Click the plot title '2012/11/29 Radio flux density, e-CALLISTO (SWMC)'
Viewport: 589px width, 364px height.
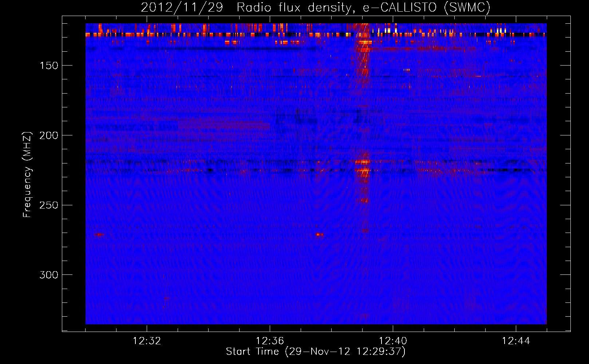[x=316, y=7]
